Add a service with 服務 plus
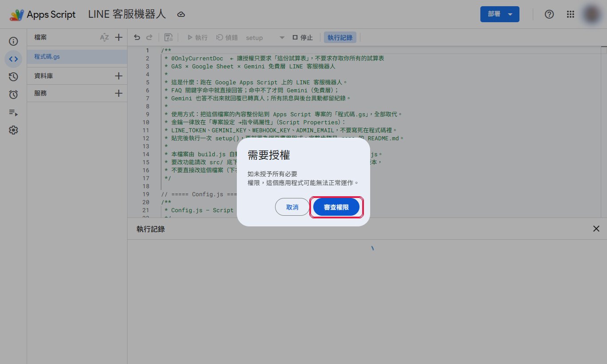This screenshot has width=607, height=364. [x=119, y=93]
